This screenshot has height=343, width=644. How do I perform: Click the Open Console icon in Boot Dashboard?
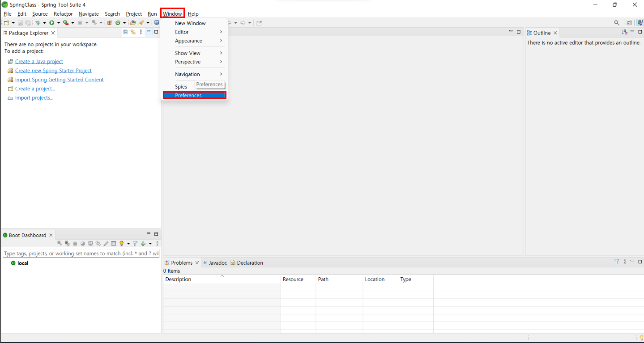[x=91, y=244]
